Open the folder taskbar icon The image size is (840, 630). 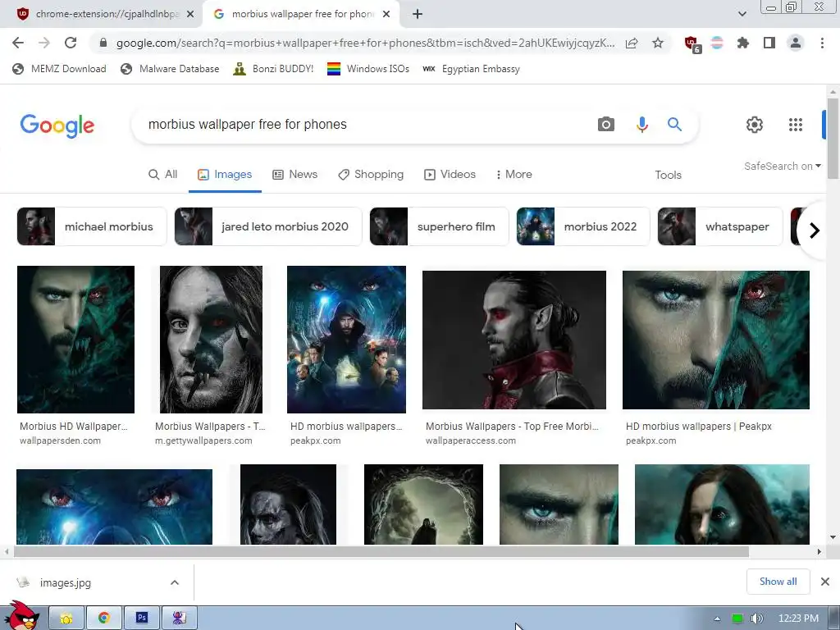66,618
